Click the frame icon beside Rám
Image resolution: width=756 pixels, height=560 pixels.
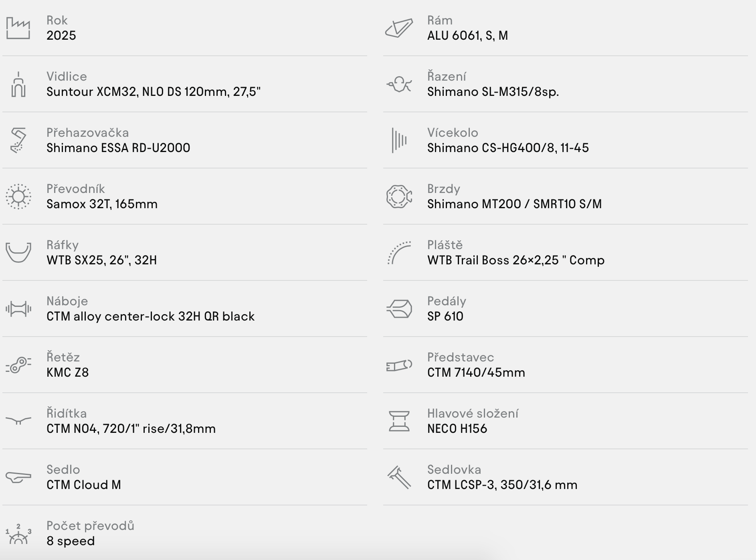tap(399, 28)
